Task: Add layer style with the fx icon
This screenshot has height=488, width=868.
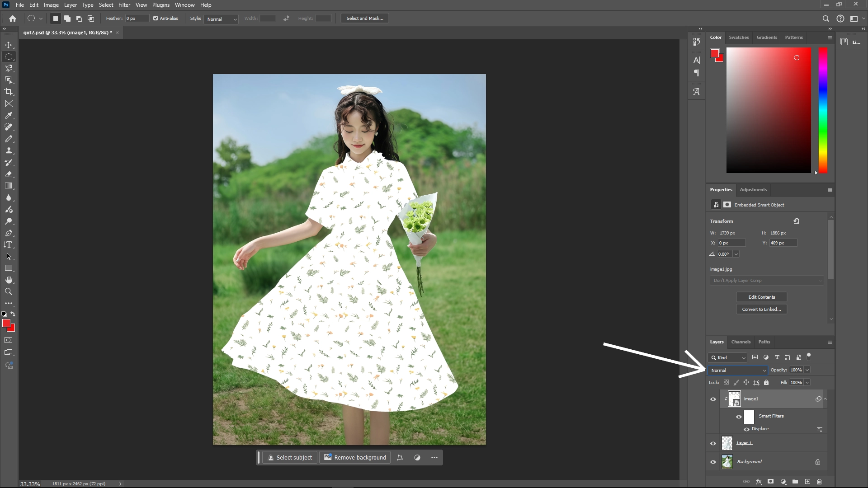Action: (759, 482)
